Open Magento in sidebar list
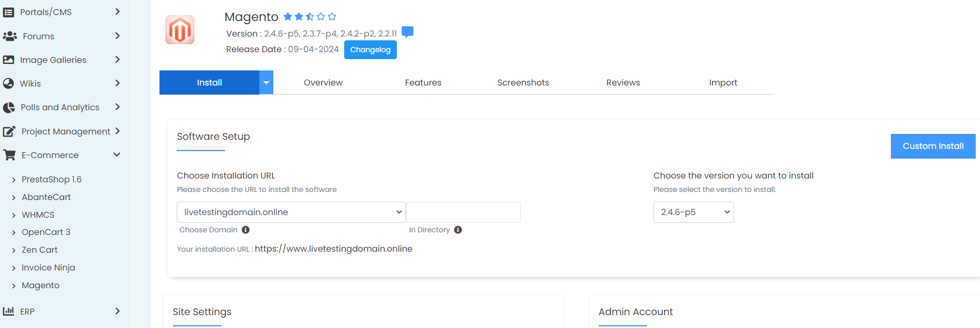The image size is (980, 328). [41, 286]
